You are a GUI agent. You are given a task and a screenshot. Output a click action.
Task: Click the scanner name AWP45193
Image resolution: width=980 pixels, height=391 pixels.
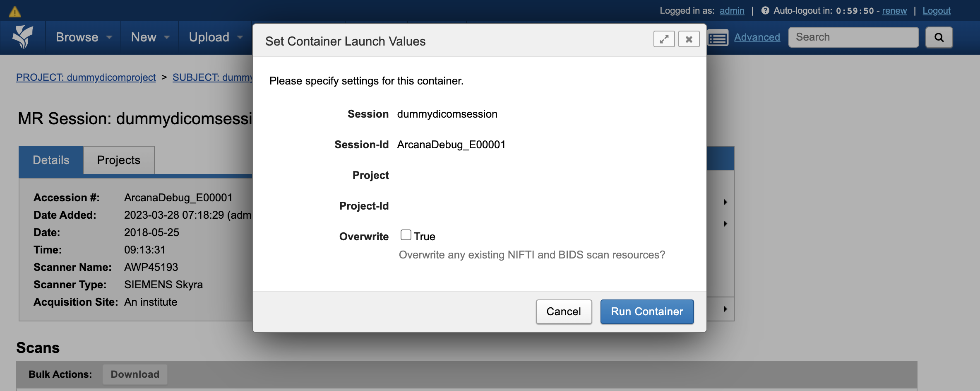(151, 267)
